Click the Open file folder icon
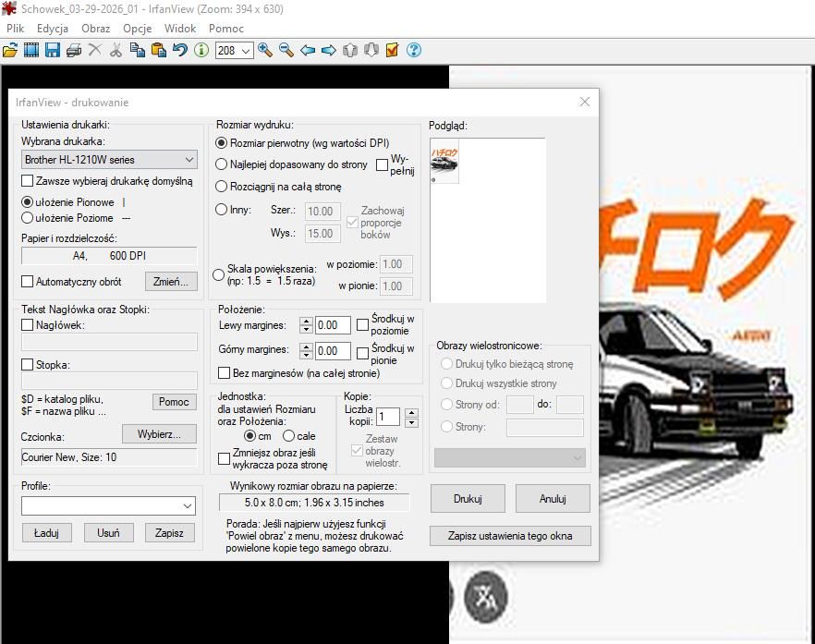 click(10, 51)
